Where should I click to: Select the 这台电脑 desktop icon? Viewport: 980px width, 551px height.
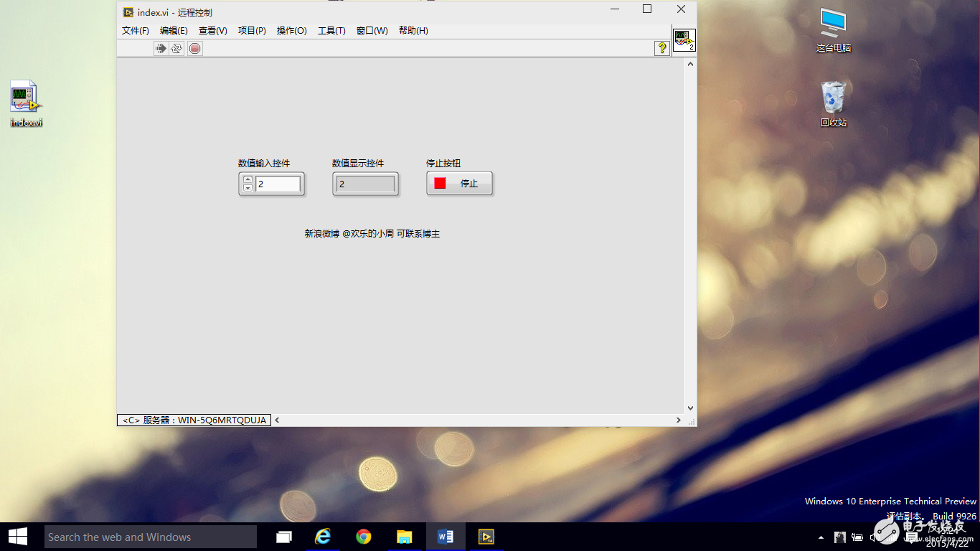(833, 30)
